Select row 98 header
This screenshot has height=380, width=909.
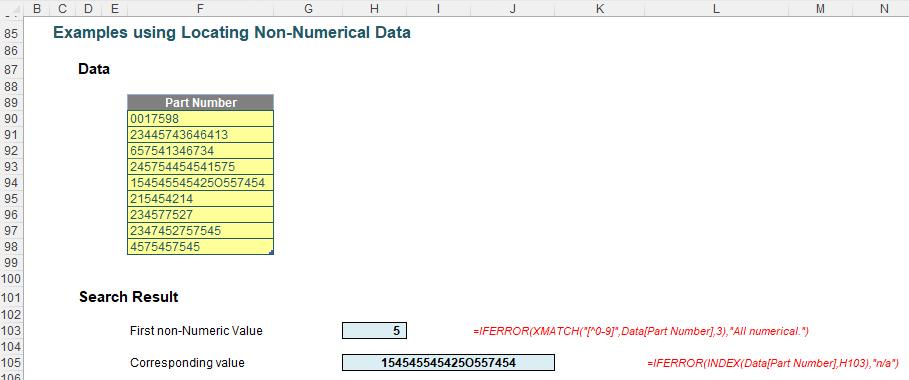[11, 247]
